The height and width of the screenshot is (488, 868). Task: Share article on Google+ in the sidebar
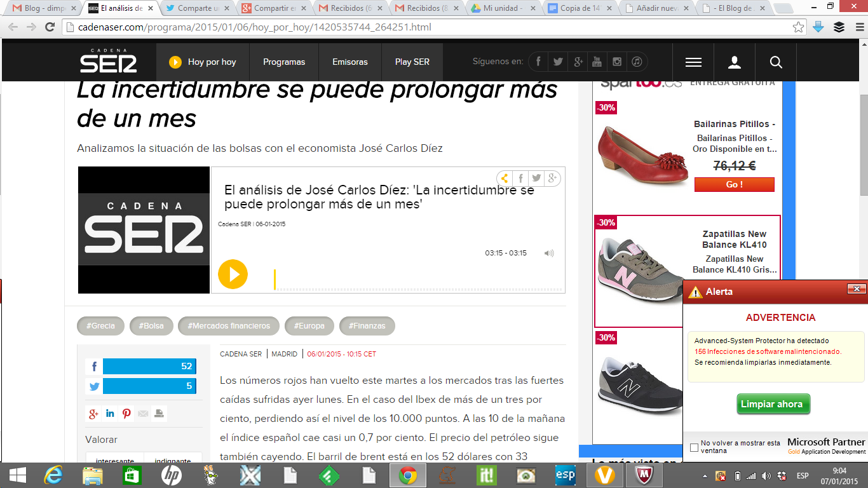[x=93, y=414]
